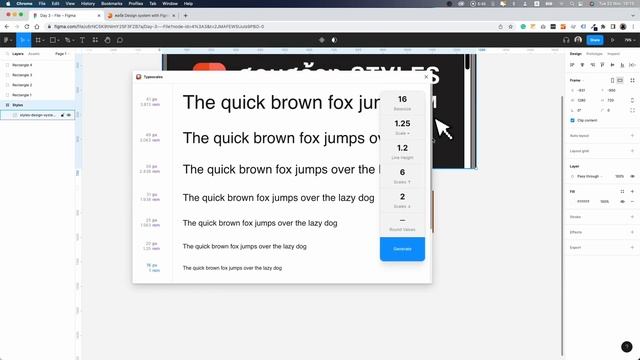Select the Rectangle 4 layer
The image size is (640, 360).
(38, 65)
